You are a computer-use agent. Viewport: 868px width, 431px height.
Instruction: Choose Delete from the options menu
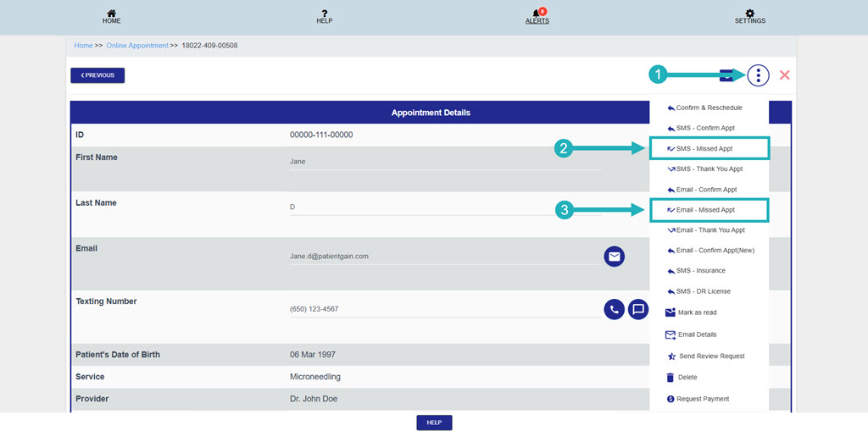[687, 378]
